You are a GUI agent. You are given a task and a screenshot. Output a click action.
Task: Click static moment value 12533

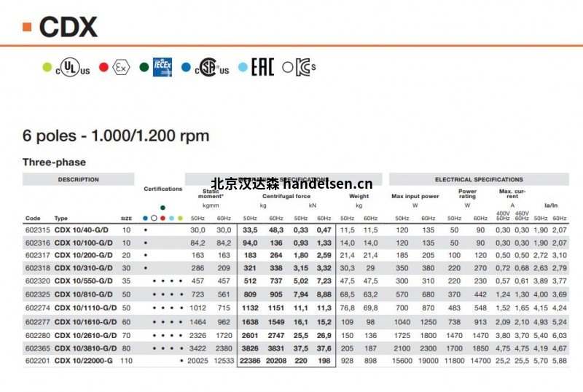(x=224, y=361)
